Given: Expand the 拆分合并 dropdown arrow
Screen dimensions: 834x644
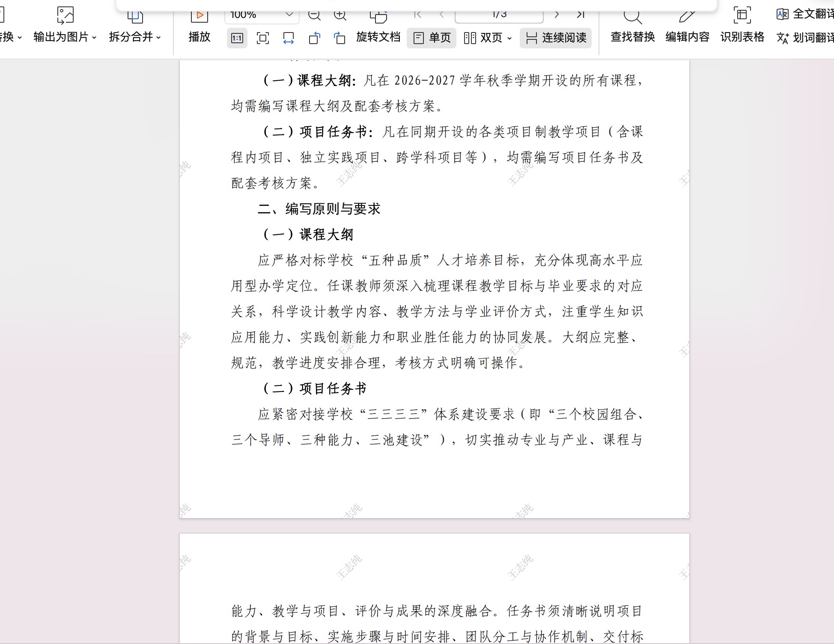Looking at the screenshot, I should [x=158, y=38].
